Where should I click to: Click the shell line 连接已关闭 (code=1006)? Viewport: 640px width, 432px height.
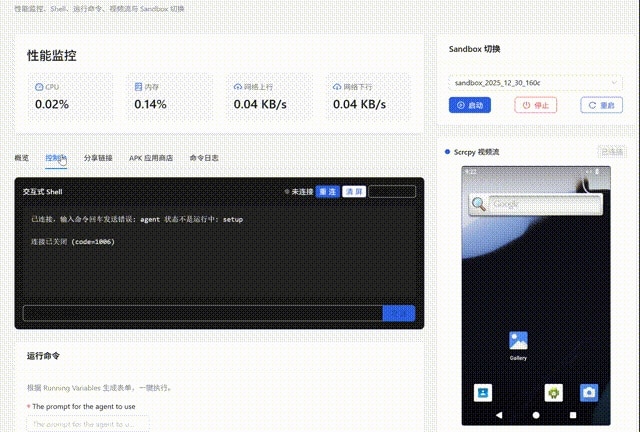point(73,242)
